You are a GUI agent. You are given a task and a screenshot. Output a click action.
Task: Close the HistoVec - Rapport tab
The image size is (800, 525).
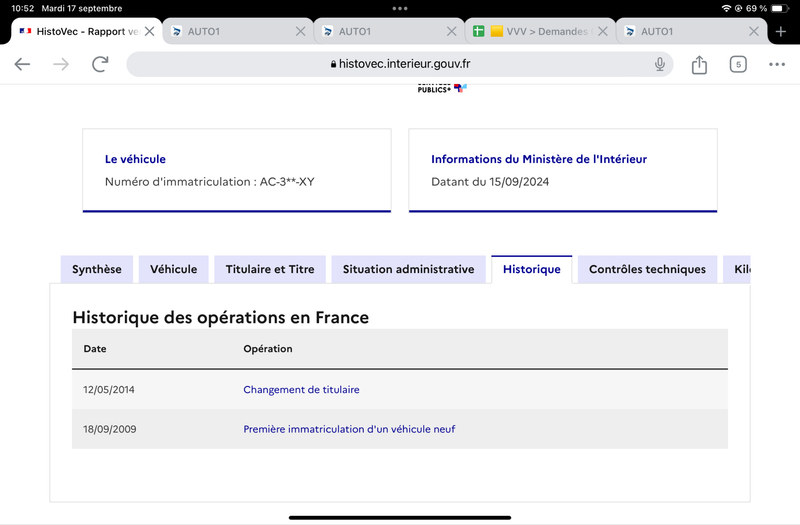click(149, 32)
